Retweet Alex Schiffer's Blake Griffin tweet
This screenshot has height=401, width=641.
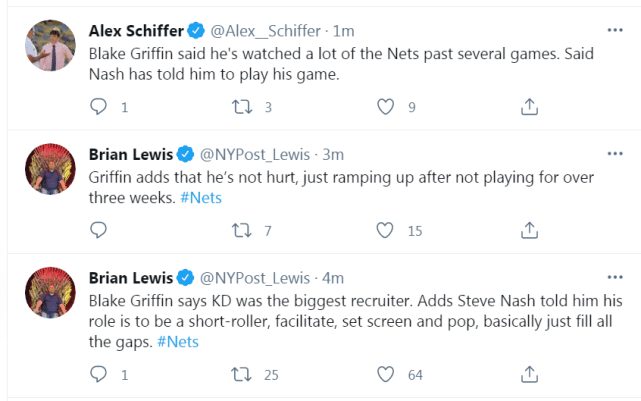[x=241, y=106]
